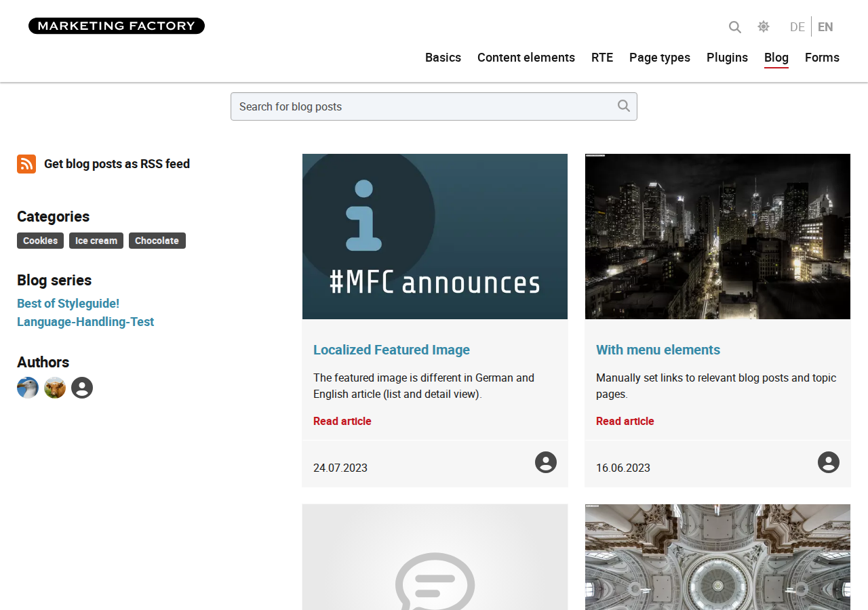Click the header search magnifier icon

click(735, 27)
